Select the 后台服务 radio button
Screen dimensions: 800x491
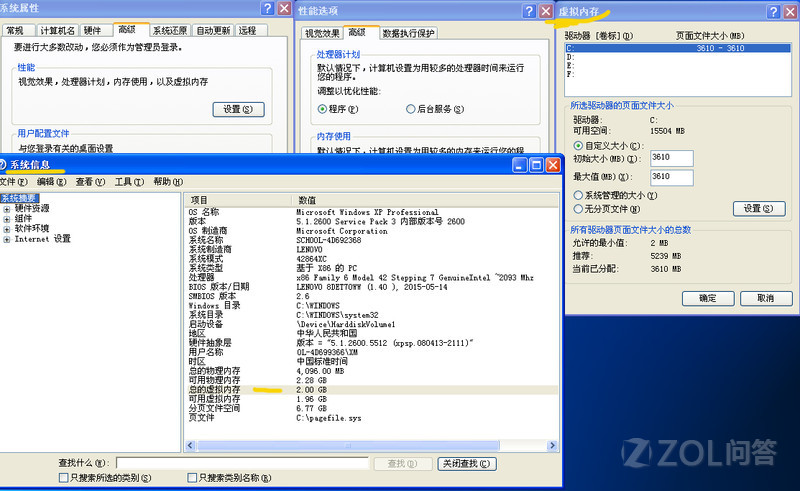tap(410, 109)
